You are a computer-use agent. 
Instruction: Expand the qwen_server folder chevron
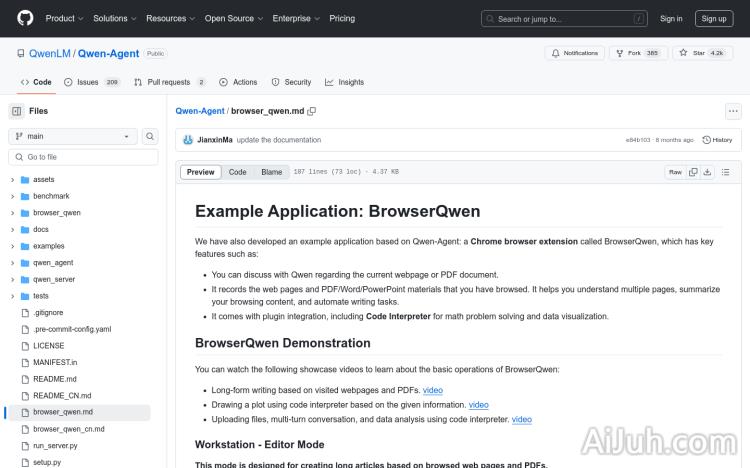(12, 280)
